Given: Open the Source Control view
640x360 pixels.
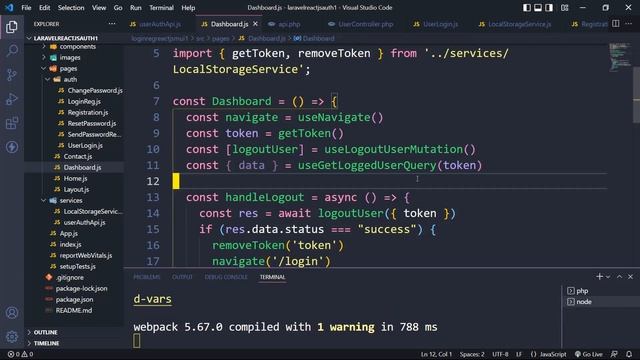Looking at the screenshot, I should [x=12, y=75].
